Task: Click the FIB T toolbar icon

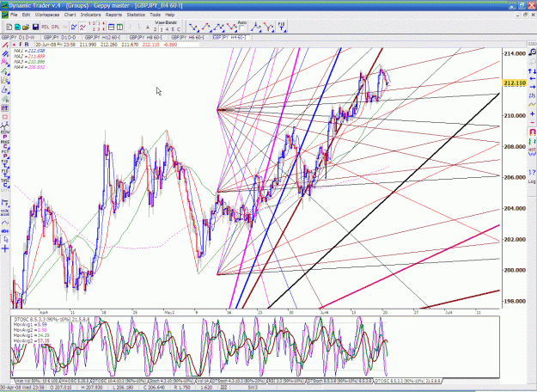Action: [281, 27]
